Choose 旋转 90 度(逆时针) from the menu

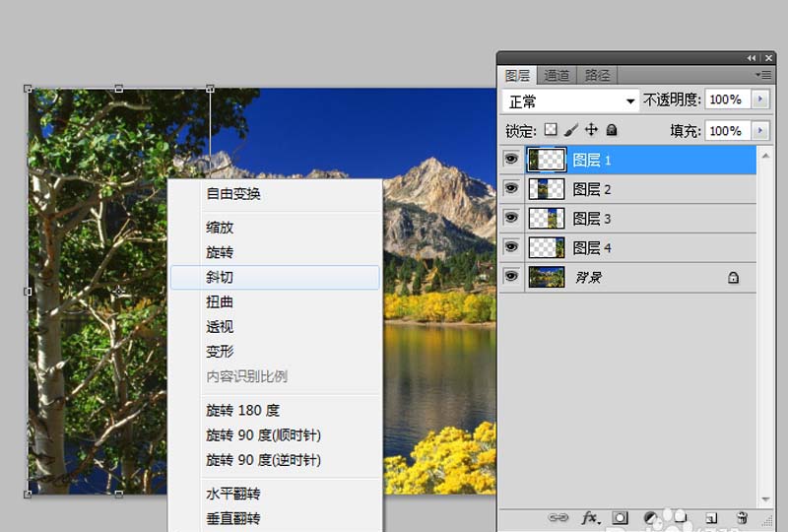coord(275,460)
